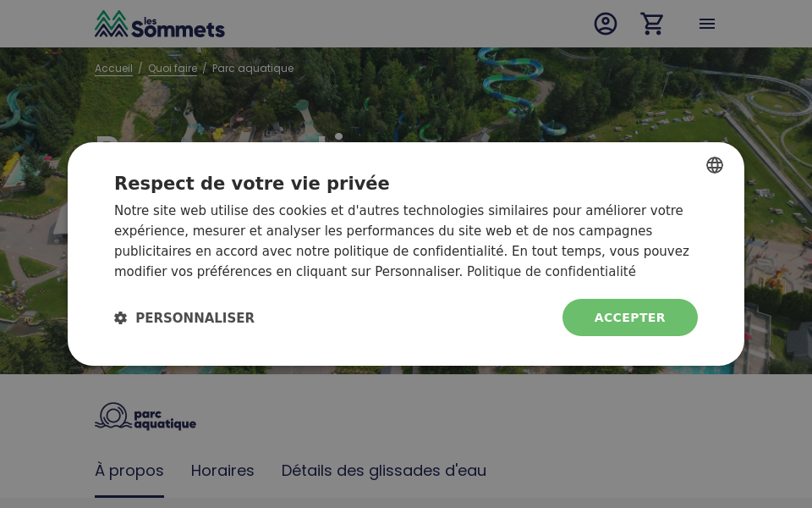Click the gear icon beside Personnaliser

pyautogui.click(x=121, y=317)
